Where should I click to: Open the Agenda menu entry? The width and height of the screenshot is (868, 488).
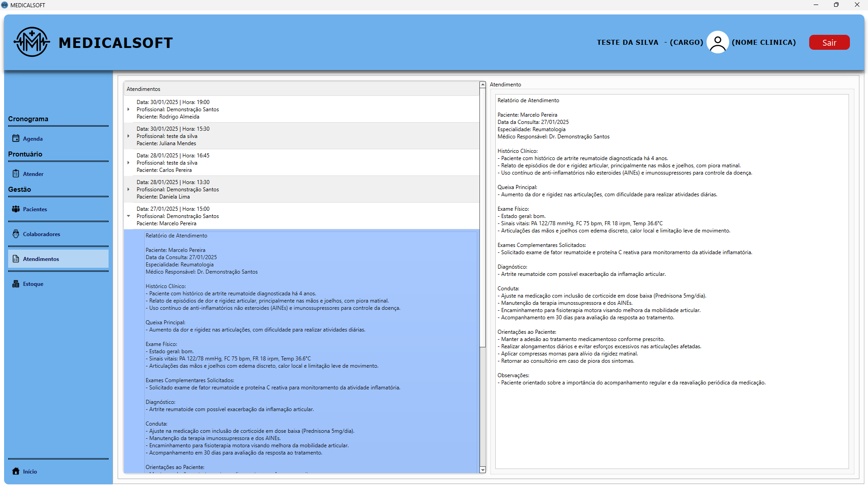[x=58, y=138]
